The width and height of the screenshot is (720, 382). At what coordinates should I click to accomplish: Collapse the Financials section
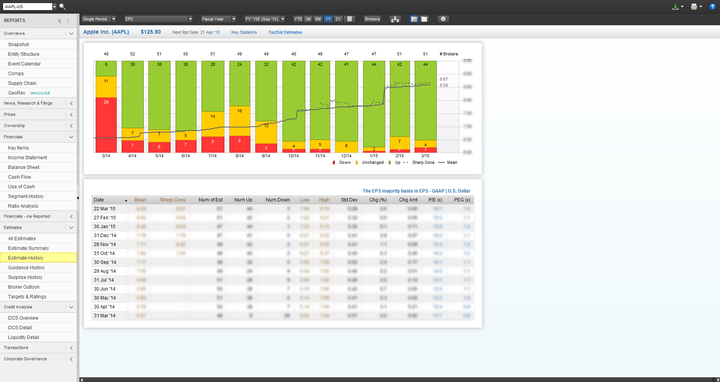click(x=71, y=137)
